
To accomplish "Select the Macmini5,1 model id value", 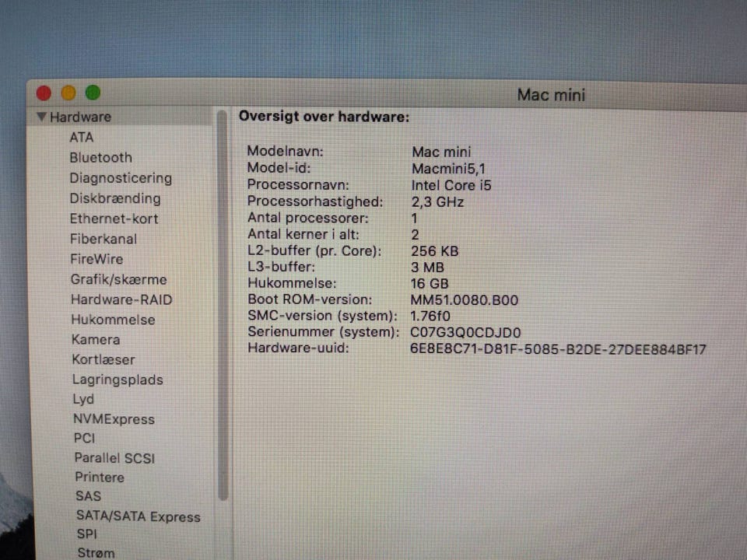I will [x=448, y=169].
